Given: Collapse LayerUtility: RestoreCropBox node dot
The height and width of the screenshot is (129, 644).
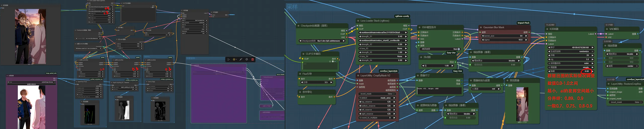Looking at the screenshot, I should click(x=608, y=84).
